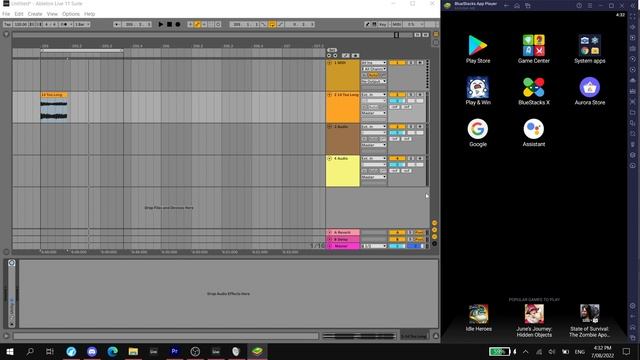Open Ext. In dropdown on track 2
This screenshot has height=360, width=640.
click(x=374, y=95)
